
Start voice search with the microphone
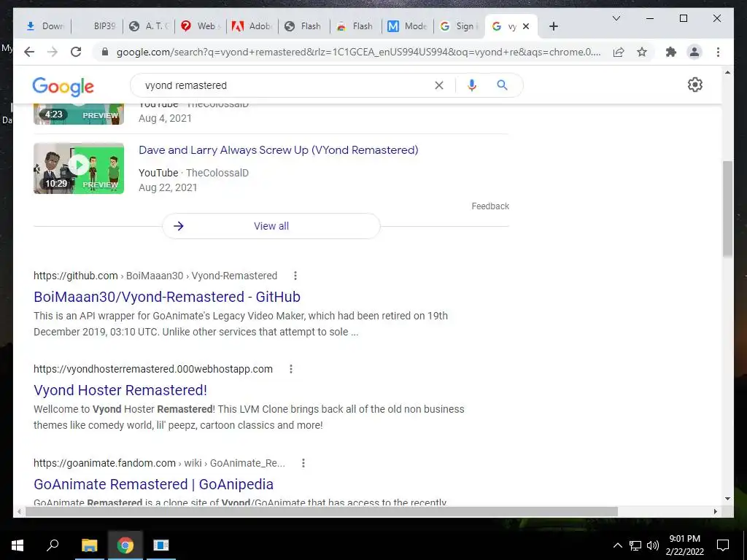click(x=472, y=85)
